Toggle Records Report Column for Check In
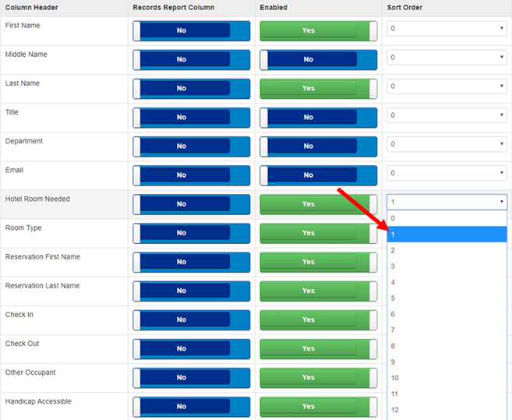 pos(192,319)
